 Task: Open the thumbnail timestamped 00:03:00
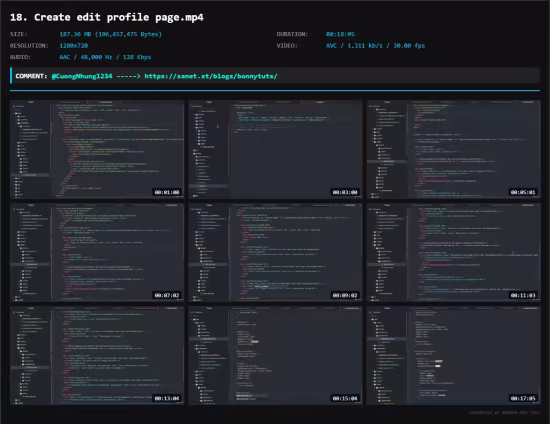click(275, 149)
